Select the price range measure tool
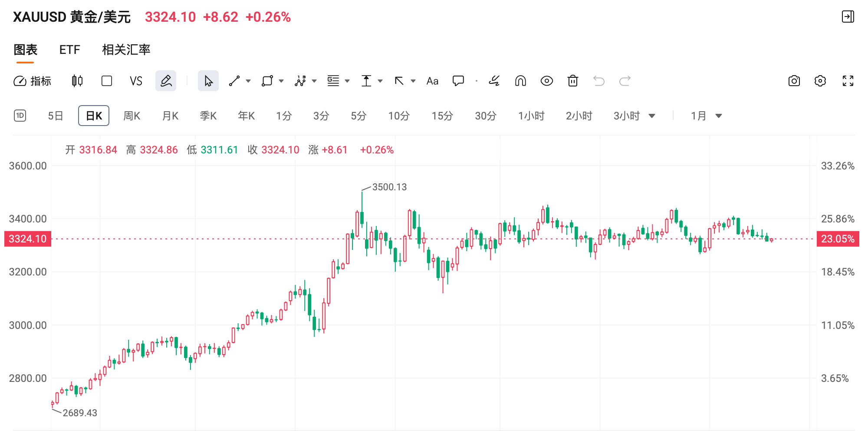The image size is (868, 431). click(x=366, y=81)
